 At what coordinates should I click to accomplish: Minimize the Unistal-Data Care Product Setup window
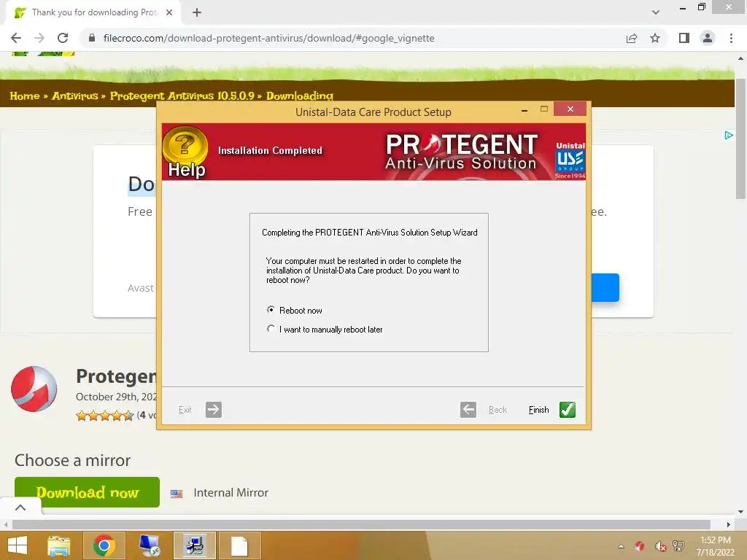pos(525,109)
